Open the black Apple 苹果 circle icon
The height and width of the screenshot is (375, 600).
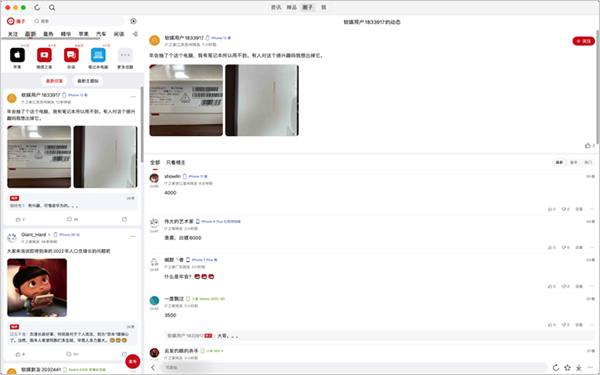(x=17, y=55)
